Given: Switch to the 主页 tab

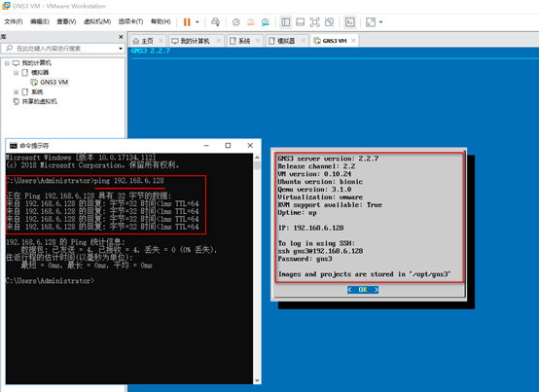Looking at the screenshot, I should point(148,41).
